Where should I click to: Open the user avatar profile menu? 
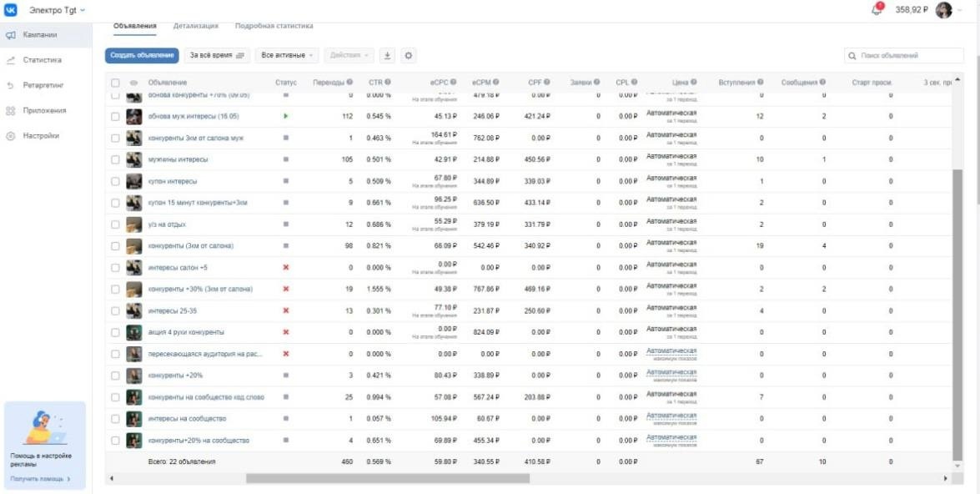pyautogui.click(x=944, y=11)
